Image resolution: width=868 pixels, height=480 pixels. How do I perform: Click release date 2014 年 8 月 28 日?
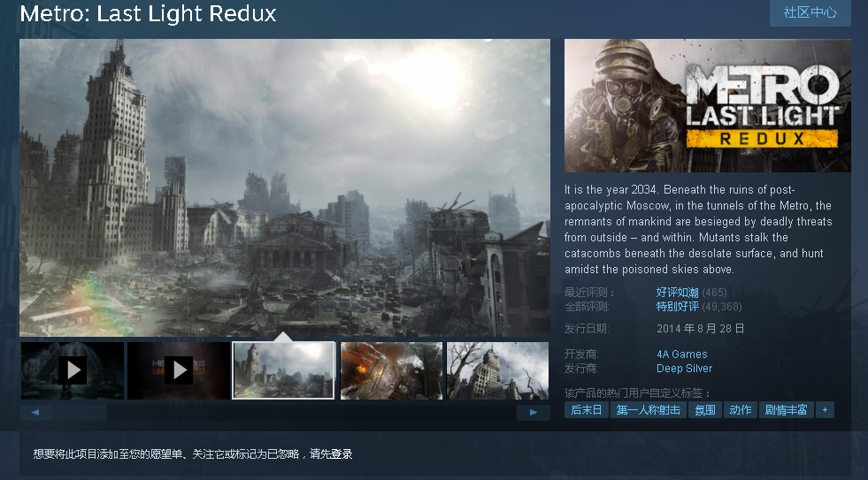pos(700,329)
